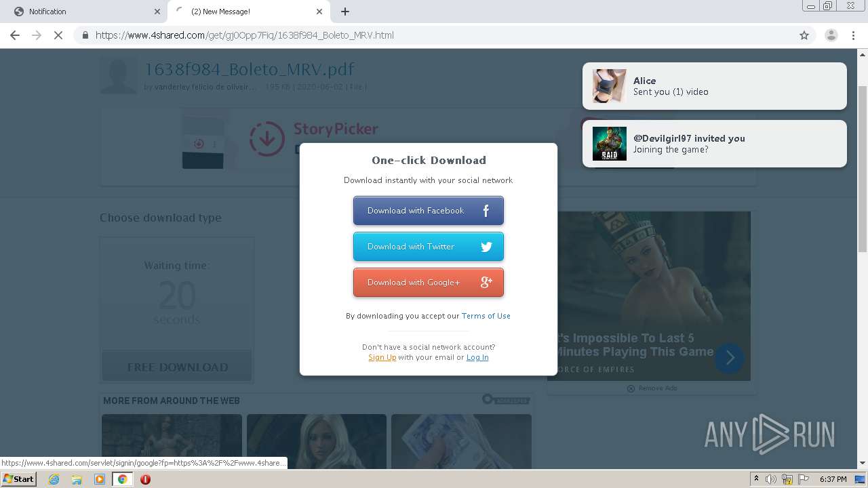The height and width of the screenshot is (488, 868).
Task: Open the first MORE FROM AROUND THE WEB thumbnail
Action: (x=172, y=441)
